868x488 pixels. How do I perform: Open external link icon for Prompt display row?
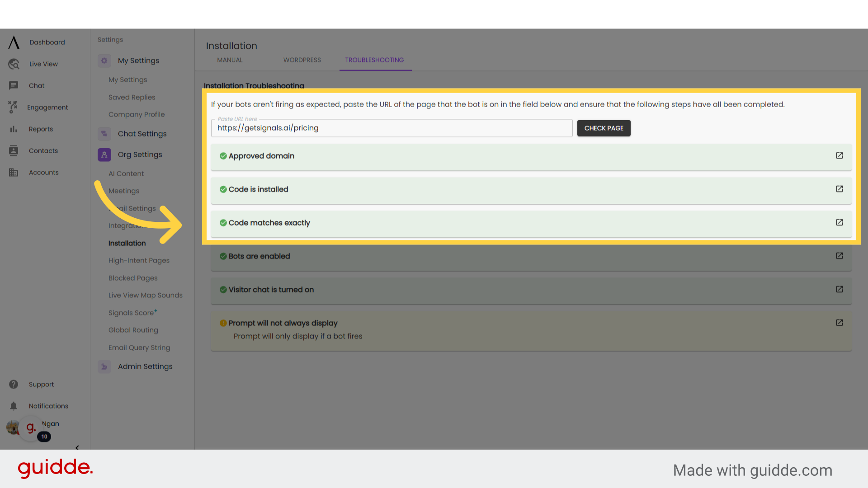coord(840,323)
